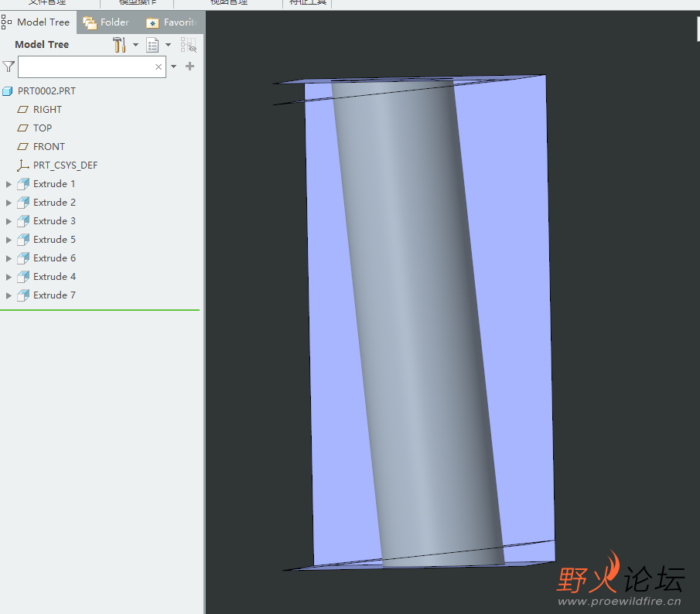Select the FRONT datum plane

[x=49, y=147]
